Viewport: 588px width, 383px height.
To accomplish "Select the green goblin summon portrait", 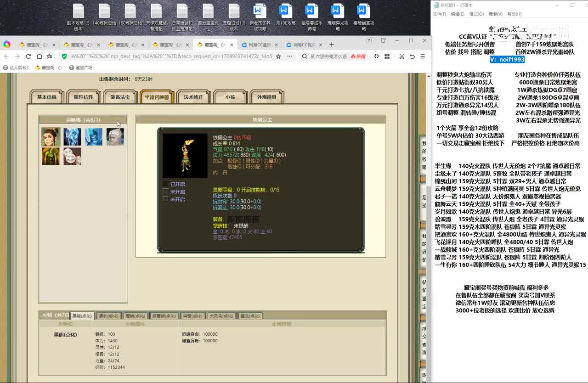I will click(x=51, y=156).
